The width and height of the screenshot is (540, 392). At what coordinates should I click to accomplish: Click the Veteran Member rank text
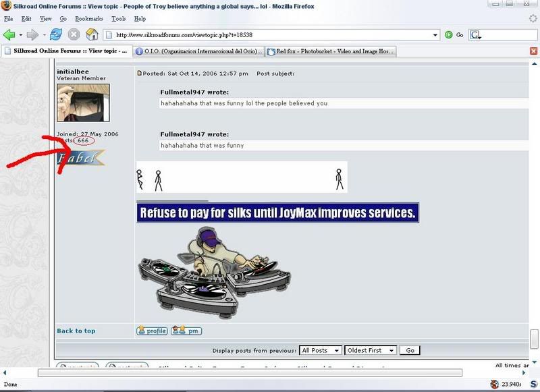pyautogui.click(x=81, y=78)
